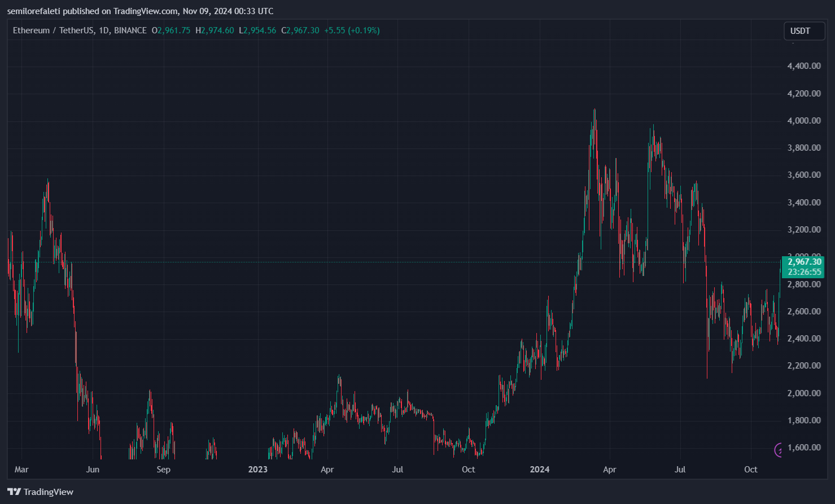
Task: Click the 2024 label on the time axis
Action: coord(540,469)
